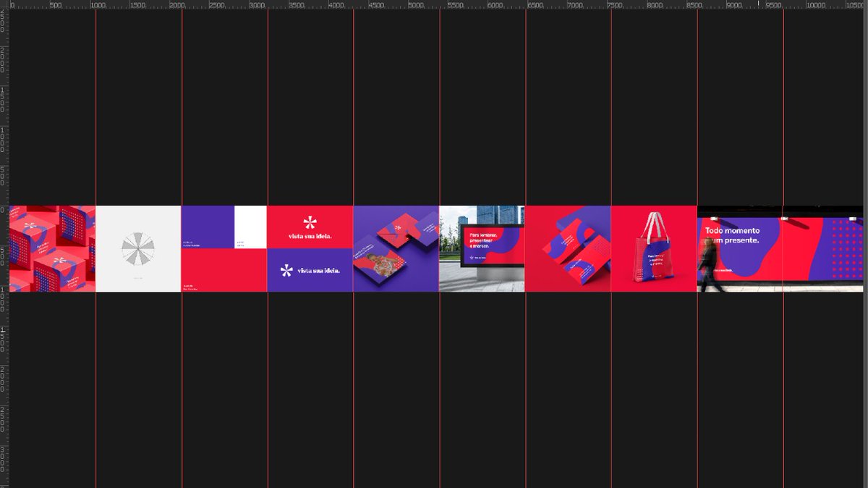This screenshot has width=868, height=488.
Task: Click the red 'vista sua ideia.' logo panel
Action: pos(310,227)
